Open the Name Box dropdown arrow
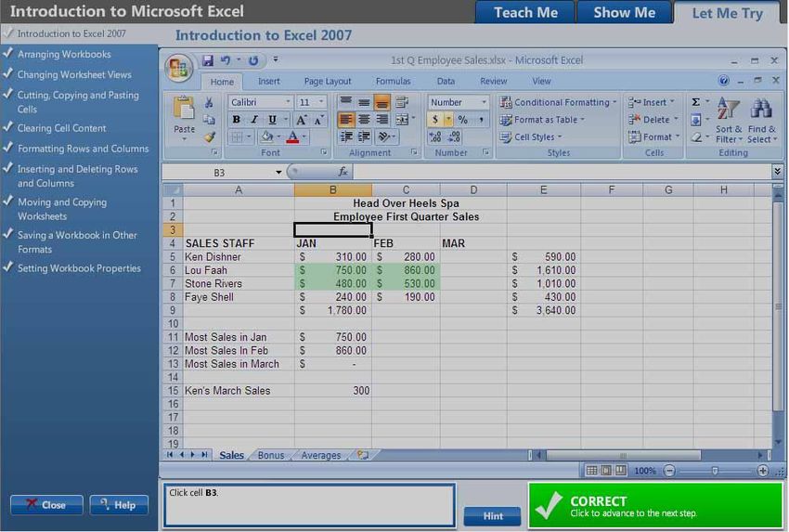789x532 pixels. [x=278, y=172]
